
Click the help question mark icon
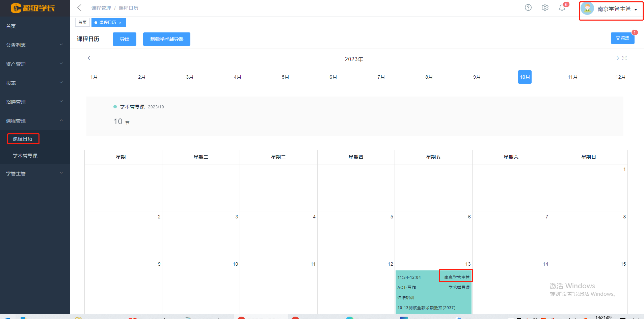coord(528,7)
